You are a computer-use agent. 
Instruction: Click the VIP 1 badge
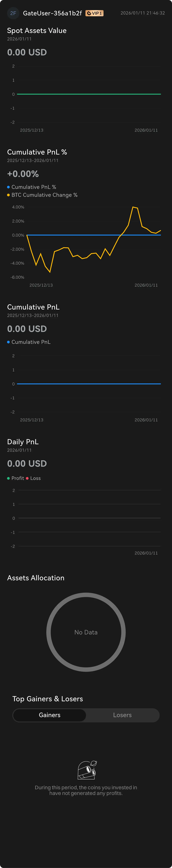tap(94, 13)
